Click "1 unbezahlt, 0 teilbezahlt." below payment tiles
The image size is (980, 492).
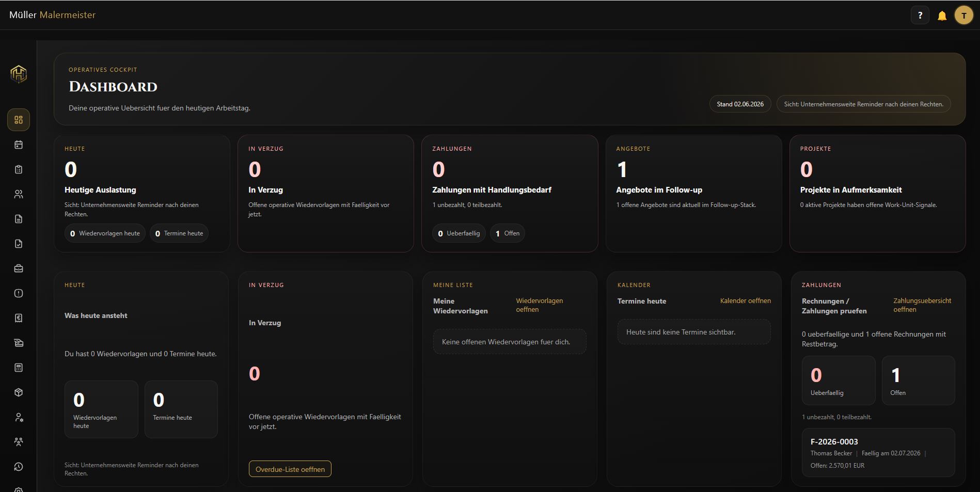click(836, 417)
